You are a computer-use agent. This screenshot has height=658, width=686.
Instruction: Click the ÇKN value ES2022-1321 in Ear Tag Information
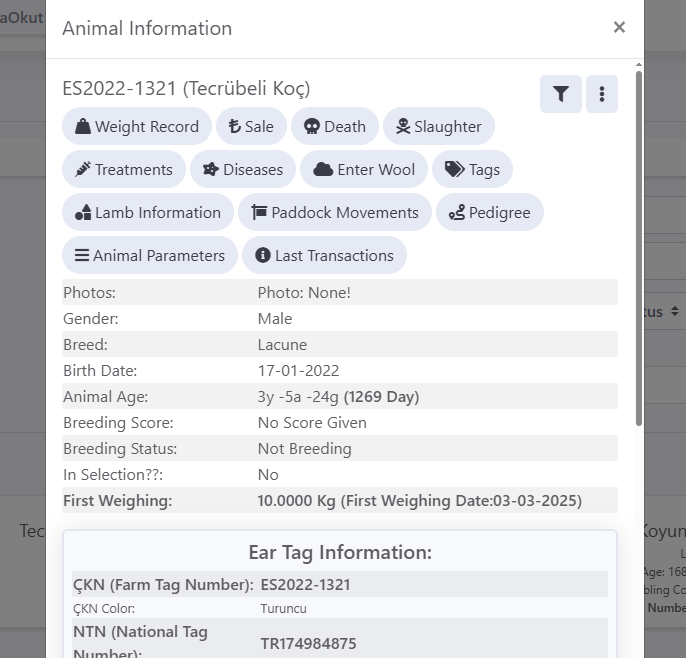(x=305, y=584)
